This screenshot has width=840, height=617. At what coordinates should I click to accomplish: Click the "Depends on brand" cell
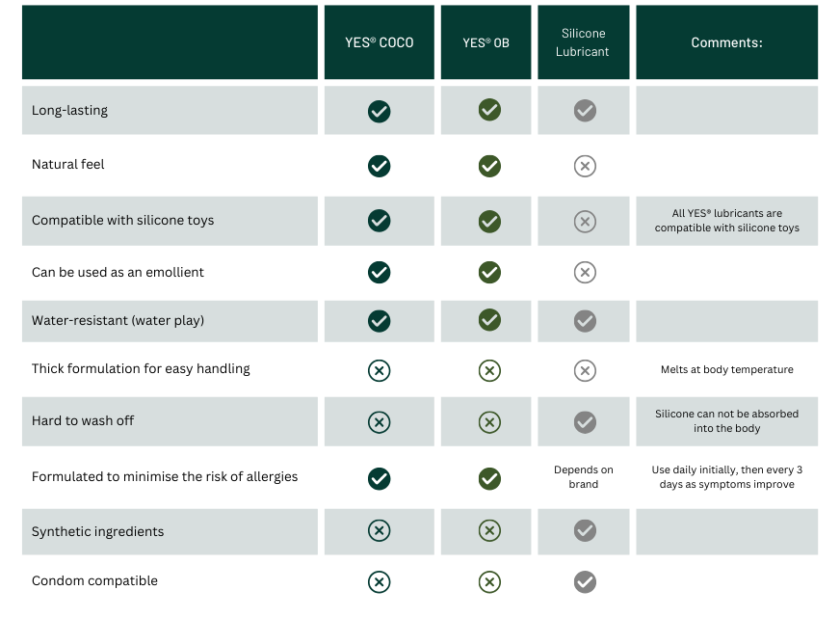[583, 477]
